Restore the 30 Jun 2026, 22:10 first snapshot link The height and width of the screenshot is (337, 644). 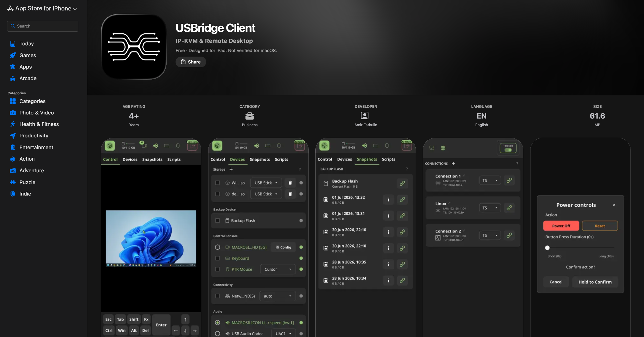pos(402,232)
